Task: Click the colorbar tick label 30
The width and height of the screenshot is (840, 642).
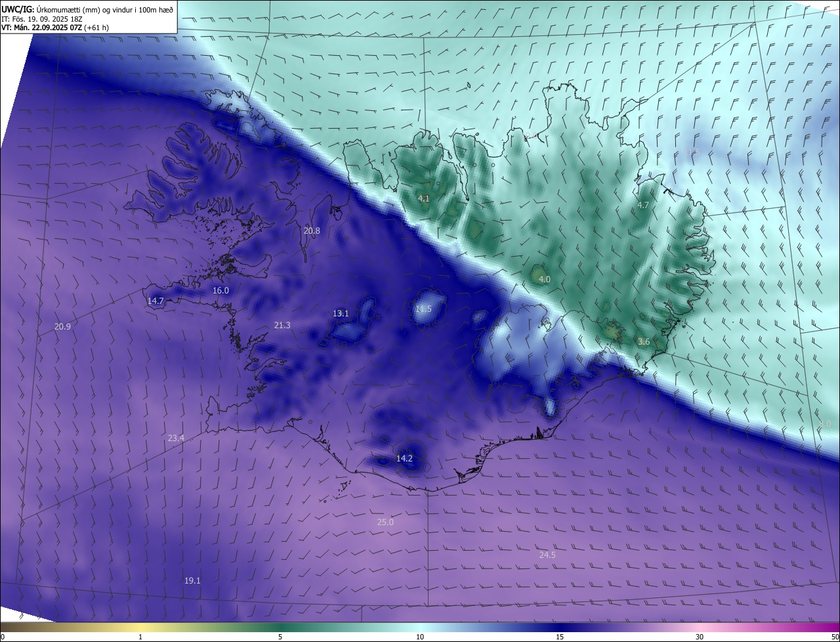Action: 700,637
